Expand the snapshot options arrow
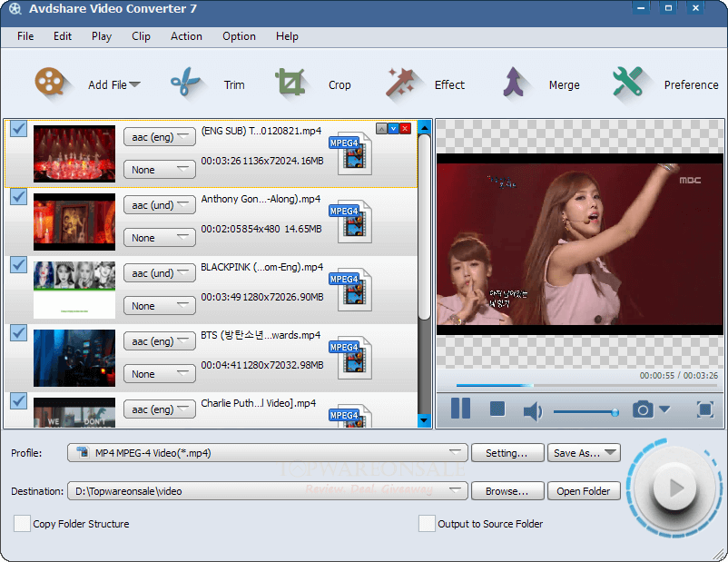 click(664, 409)
